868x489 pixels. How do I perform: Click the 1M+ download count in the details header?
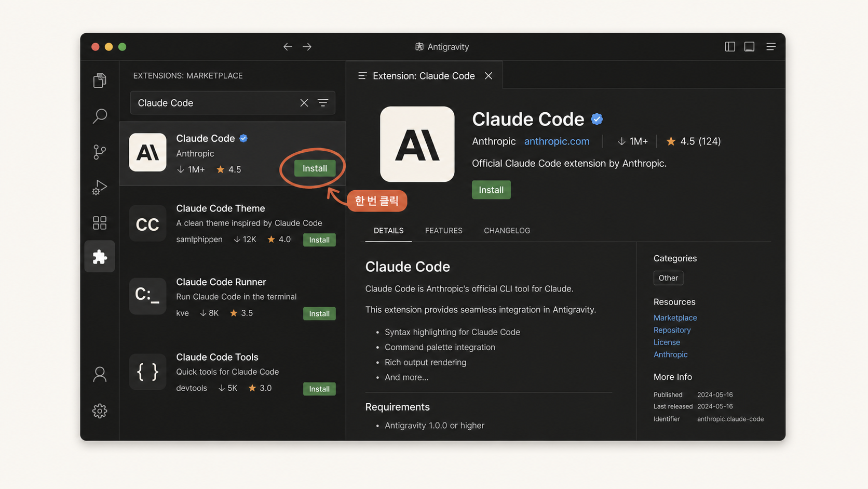coord(632,141)
